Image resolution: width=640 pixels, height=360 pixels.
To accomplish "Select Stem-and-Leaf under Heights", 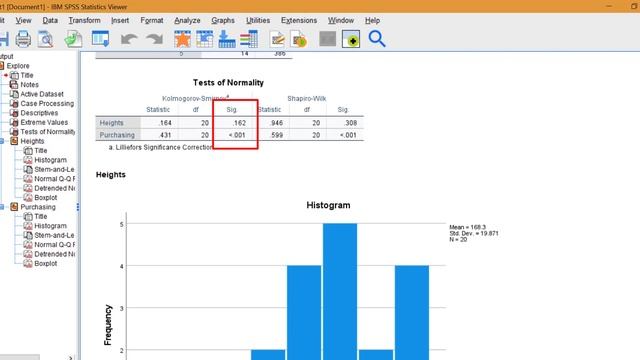I will tap(54, 169).
